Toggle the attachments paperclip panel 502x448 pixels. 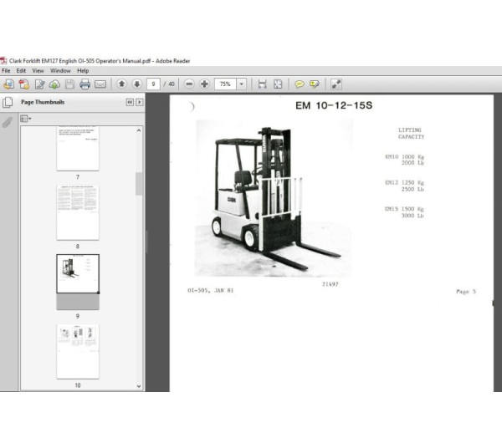(x=8, y=122)
